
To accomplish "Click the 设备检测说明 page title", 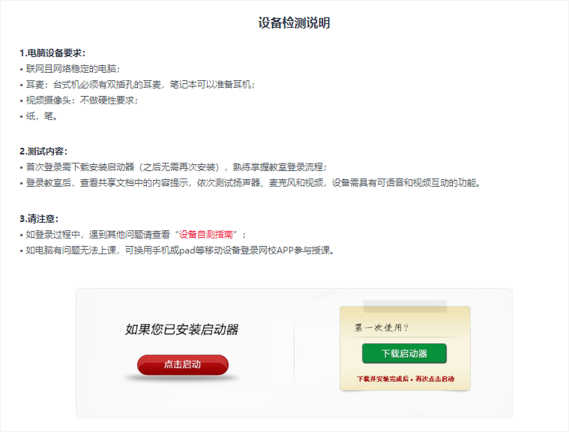I will coord(294,23).
